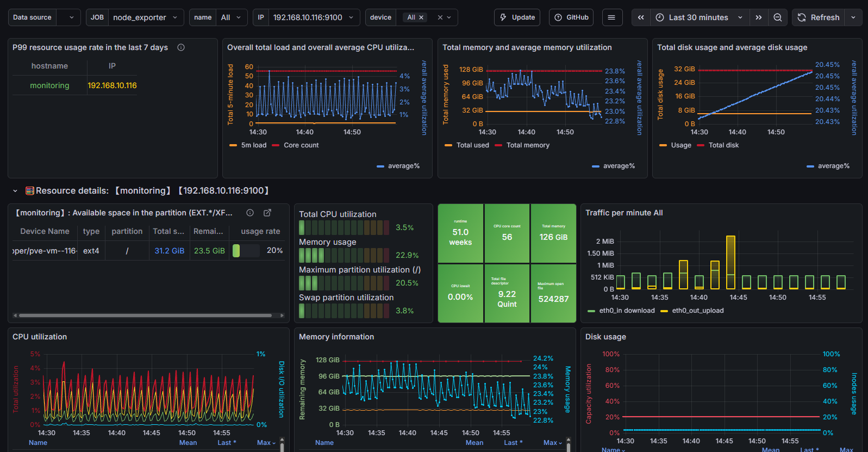Toggle the Total memory legend series

click(528, 145)
